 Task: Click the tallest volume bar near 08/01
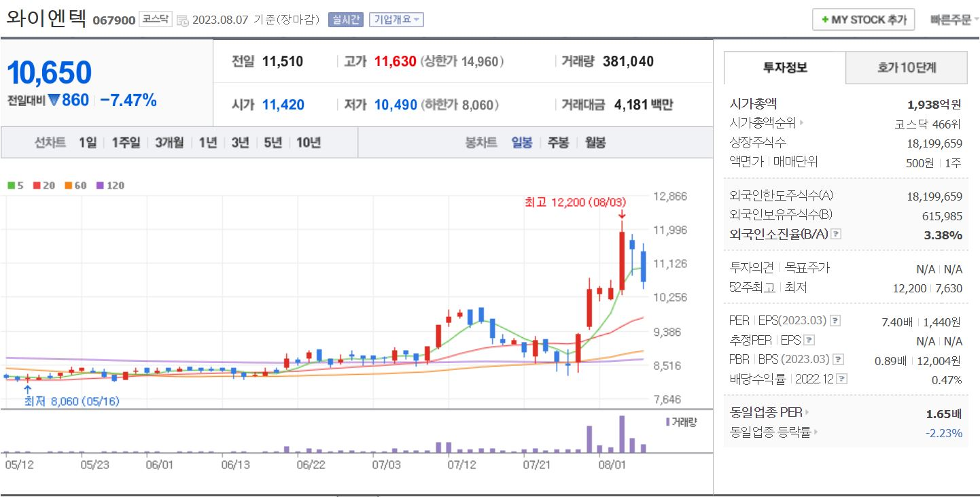621,434
